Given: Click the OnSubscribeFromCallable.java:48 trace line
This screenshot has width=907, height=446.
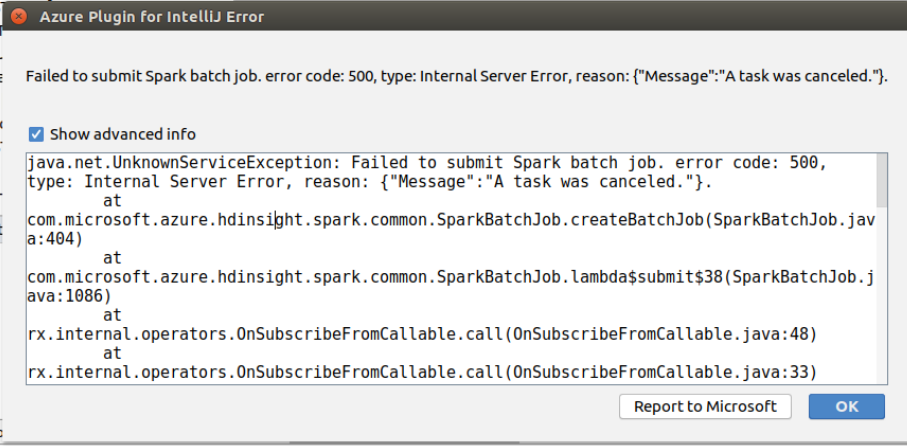Looking at the screenshot, I should [x=422, y=334].
